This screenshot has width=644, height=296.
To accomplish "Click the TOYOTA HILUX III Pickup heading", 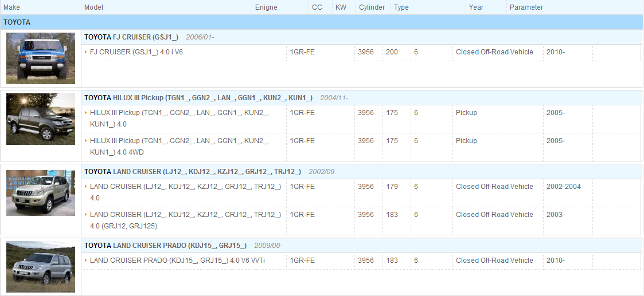I will tap(198, 98).
